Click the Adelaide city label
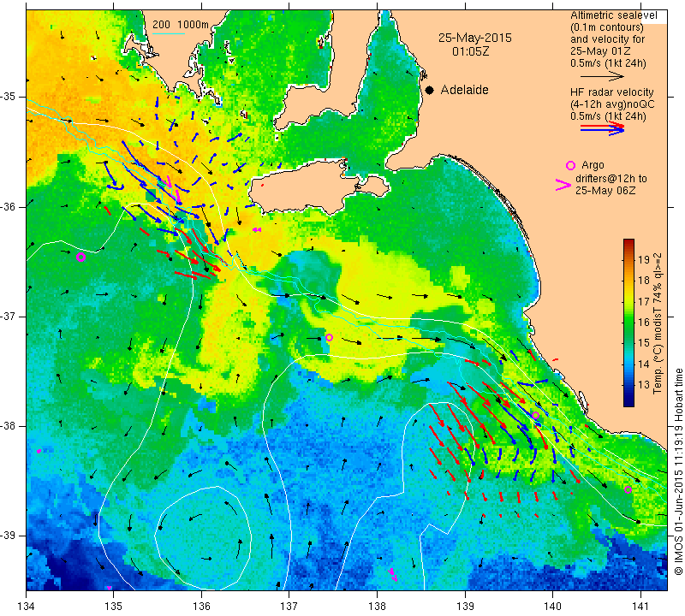Image resolution: width=685 pixels, height=616 pixels. (464, 90)
